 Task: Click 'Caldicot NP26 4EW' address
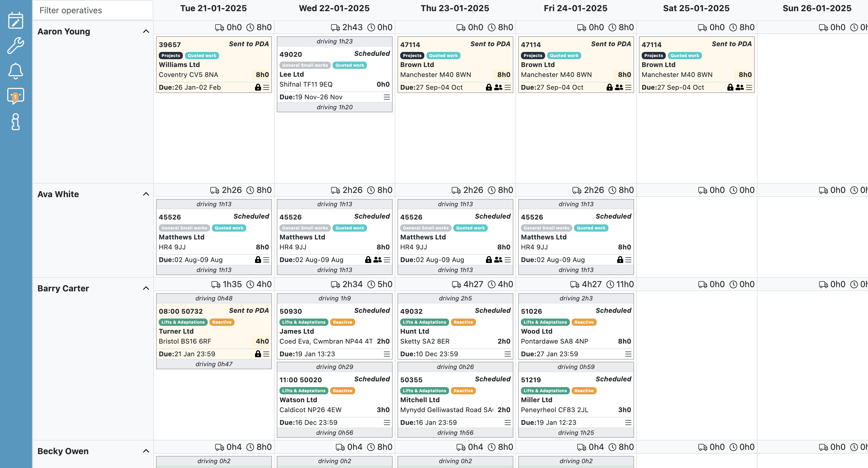pyautogui.click(x=310, y=410)
